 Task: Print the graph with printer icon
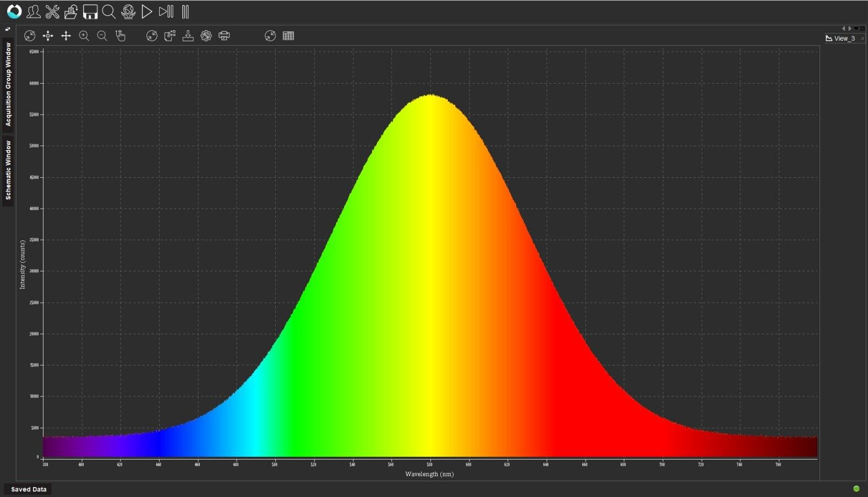point(224,36)
